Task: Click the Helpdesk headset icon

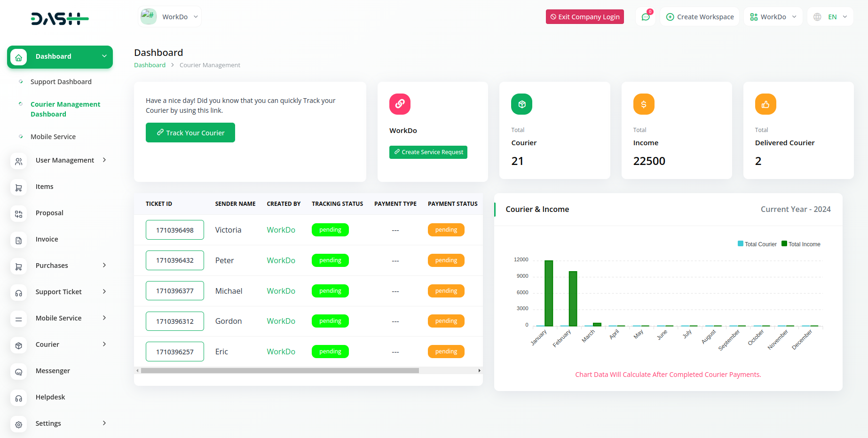Action: [19, 398]
